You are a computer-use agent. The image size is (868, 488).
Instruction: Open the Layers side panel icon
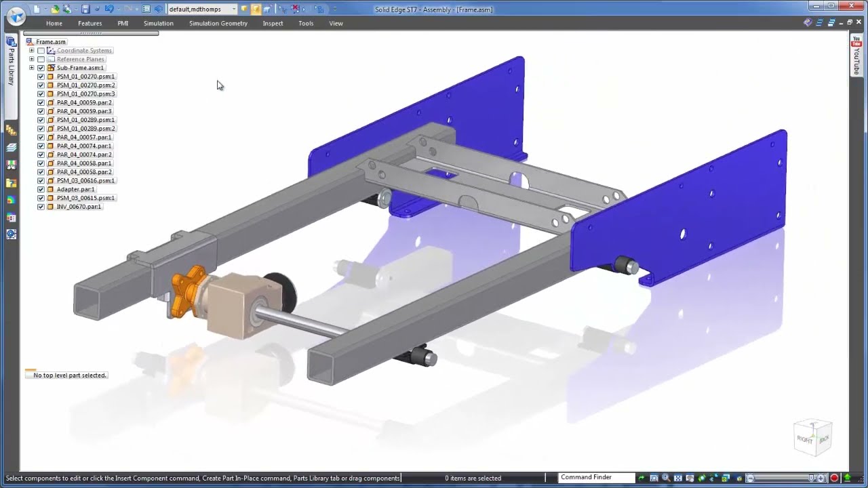[x=11, y=147]
